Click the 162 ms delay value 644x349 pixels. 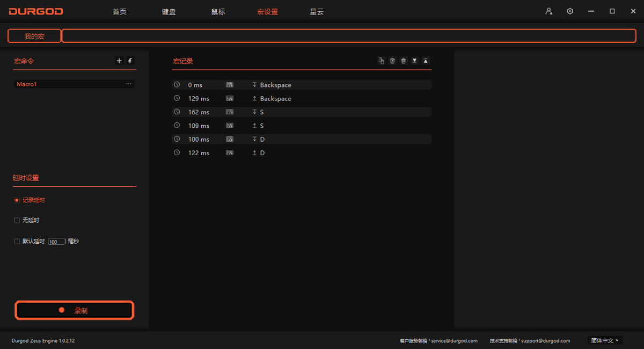[199, 112]
